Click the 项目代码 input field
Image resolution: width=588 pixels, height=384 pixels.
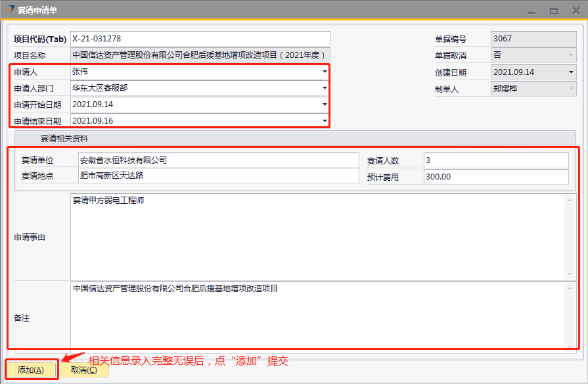200,39
